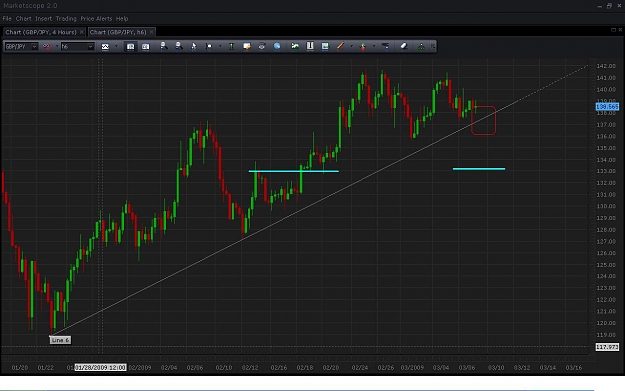Click the 133.00 price axis label
The image size is (625, 391).
606,171
